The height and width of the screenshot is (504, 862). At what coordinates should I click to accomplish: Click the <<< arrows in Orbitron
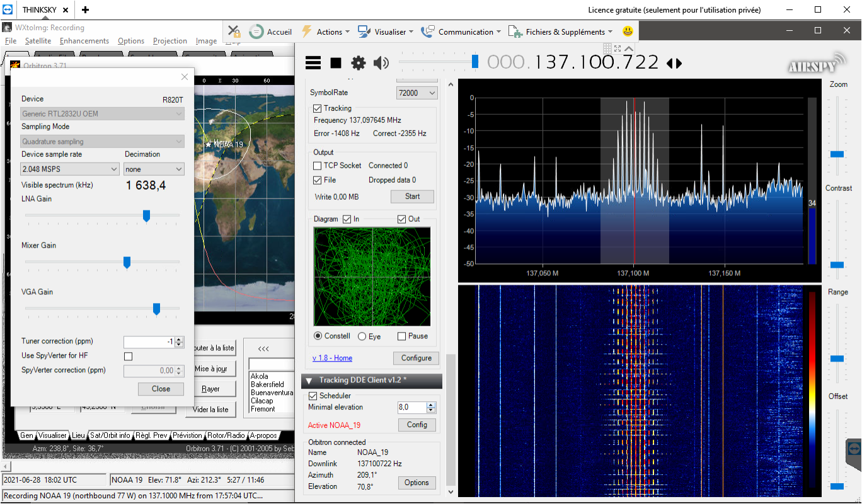tap(263, 348)
